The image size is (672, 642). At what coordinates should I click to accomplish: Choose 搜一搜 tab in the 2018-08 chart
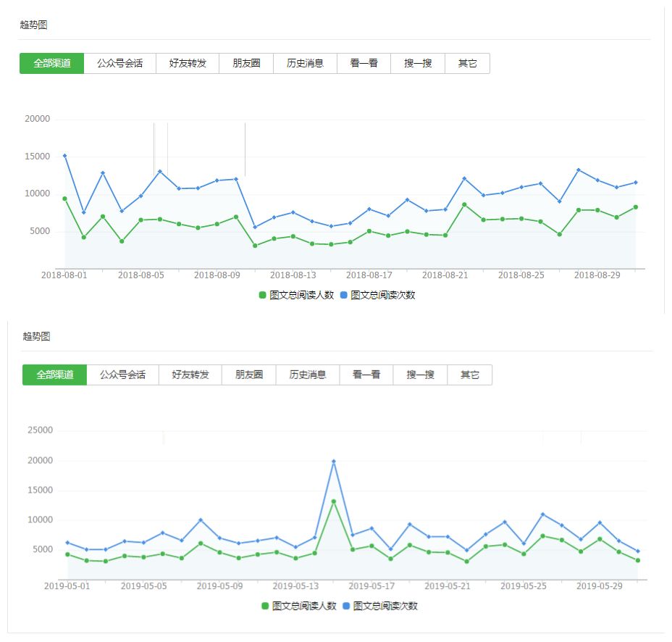(x=418, y=64)
